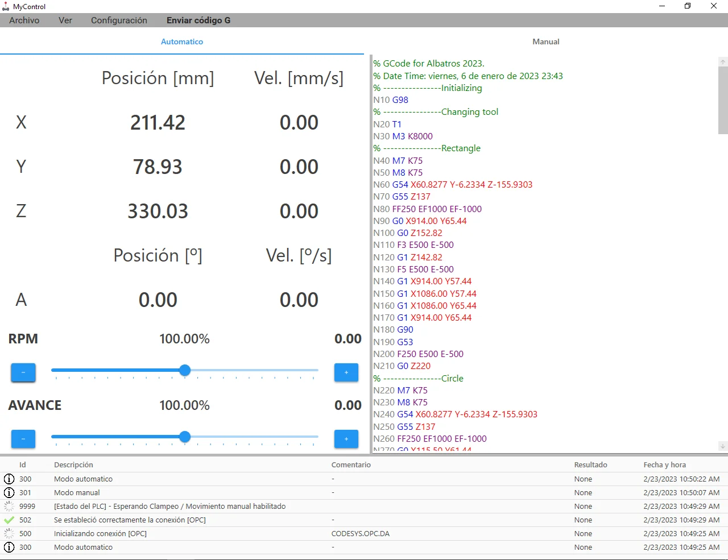The image size is (728, 560).
Task: Click MyControl app icon in title bar
Action: [6, 6]
